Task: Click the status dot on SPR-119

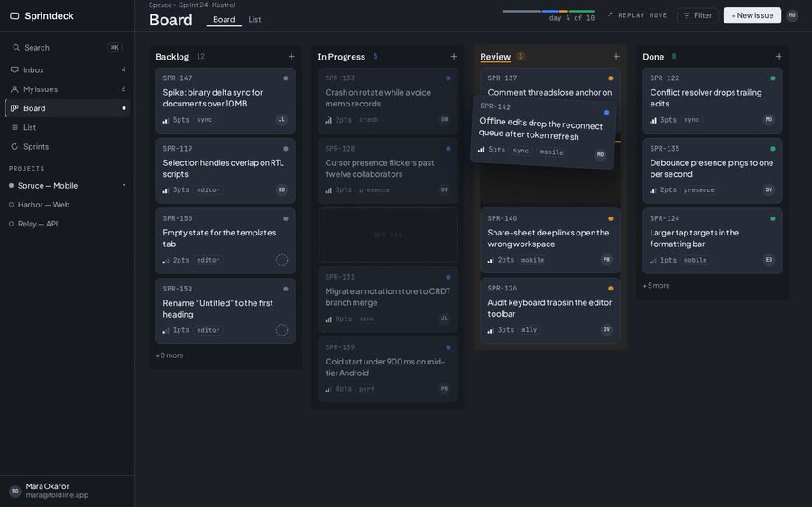Action: [286, 149]
